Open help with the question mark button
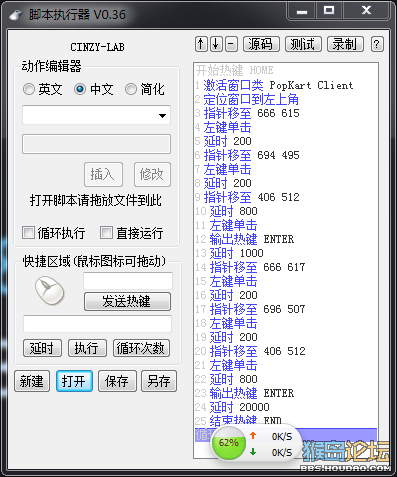 (x=377, y=44)
